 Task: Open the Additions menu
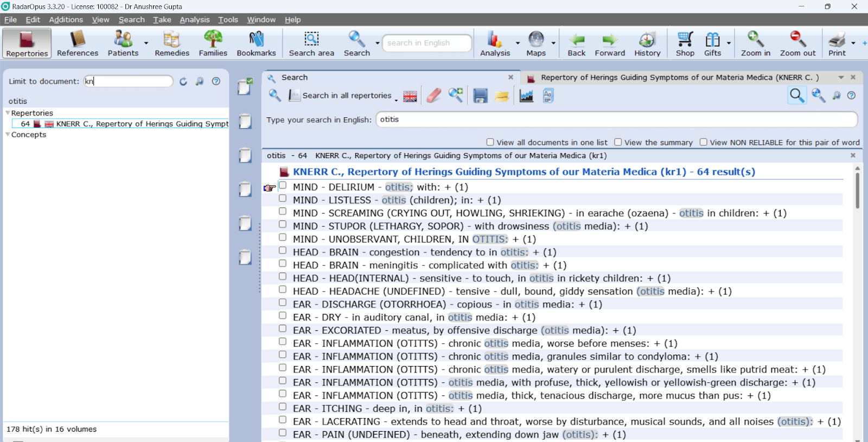[66, 20]
